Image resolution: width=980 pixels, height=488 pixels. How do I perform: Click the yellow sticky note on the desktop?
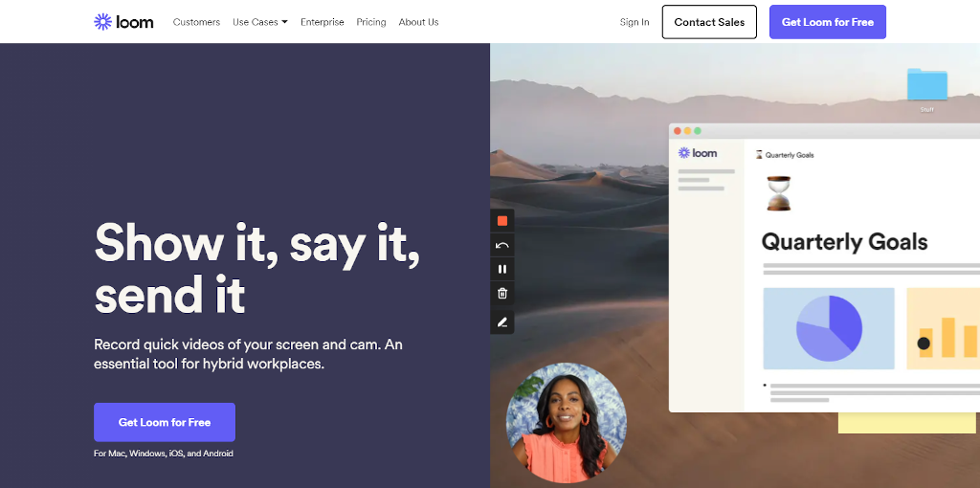point(907,423)
